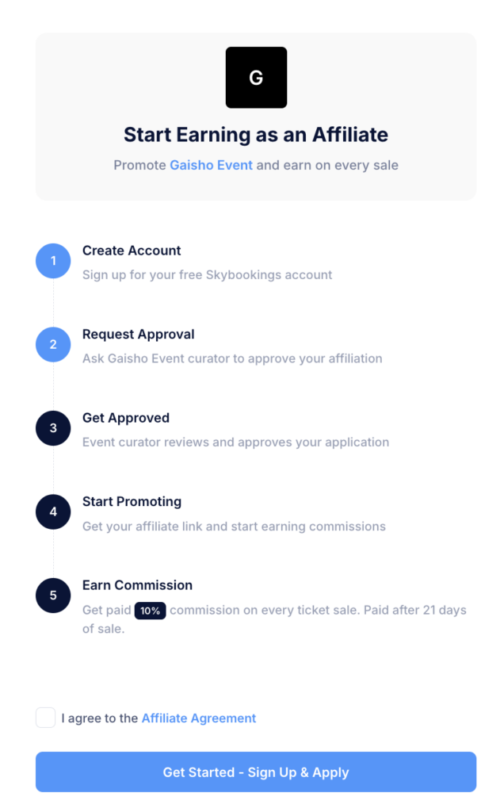Open the Gaisho Event link
The image size is (504, 812).
click(x=211, y=165)
